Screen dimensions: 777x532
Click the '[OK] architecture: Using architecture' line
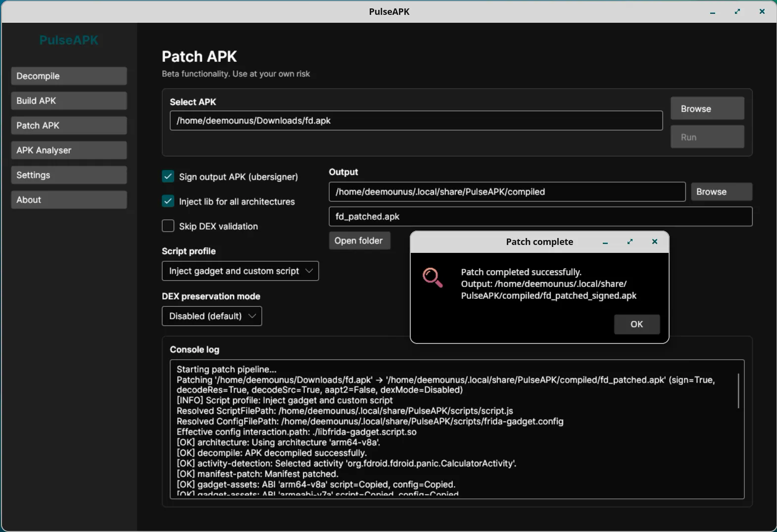point(279,442)
